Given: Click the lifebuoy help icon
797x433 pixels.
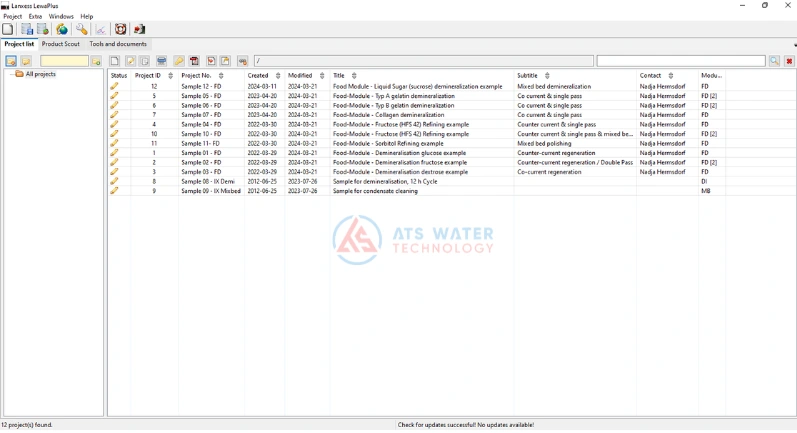Looking at the screenshot, I should (x=120, y=29).
